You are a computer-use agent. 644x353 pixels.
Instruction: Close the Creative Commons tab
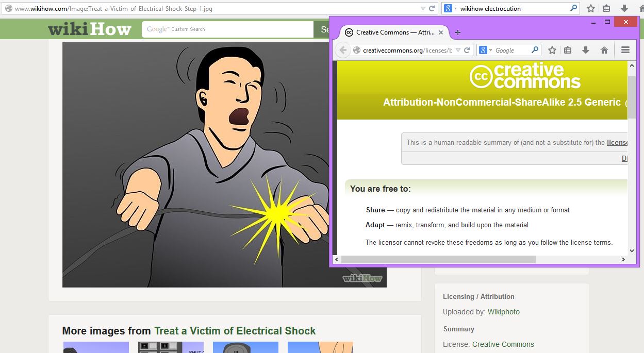pyautogui.click(x=441, y=32)
